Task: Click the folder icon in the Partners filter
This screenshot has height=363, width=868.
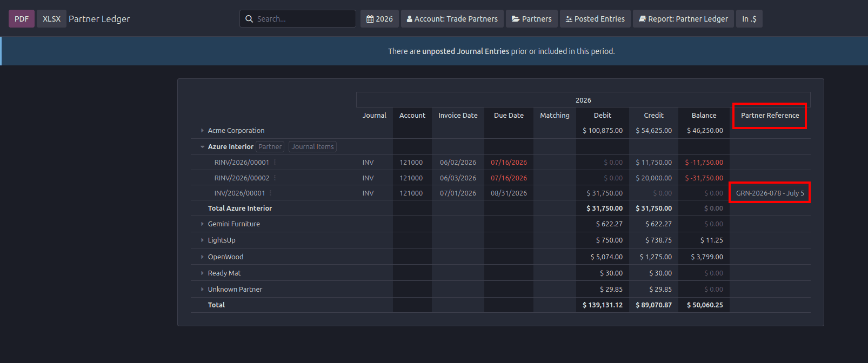Action: click(516, 19)
